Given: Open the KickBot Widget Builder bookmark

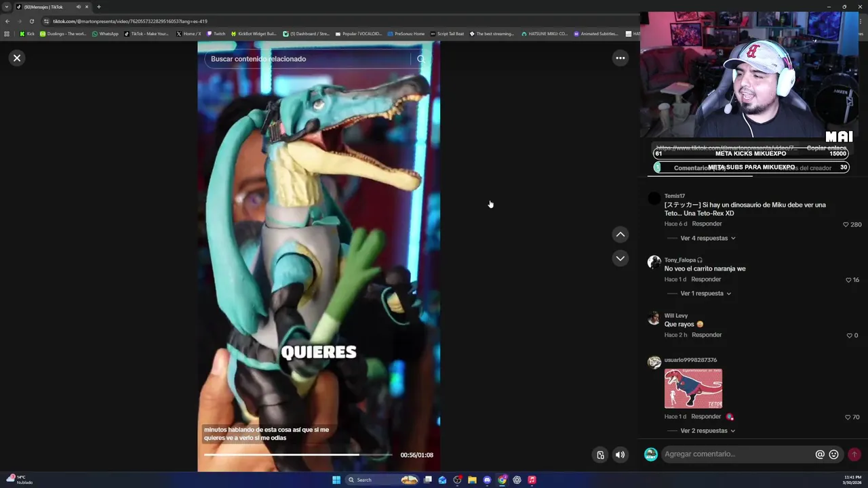Looking at the screenshot, I should click(254, 34).
